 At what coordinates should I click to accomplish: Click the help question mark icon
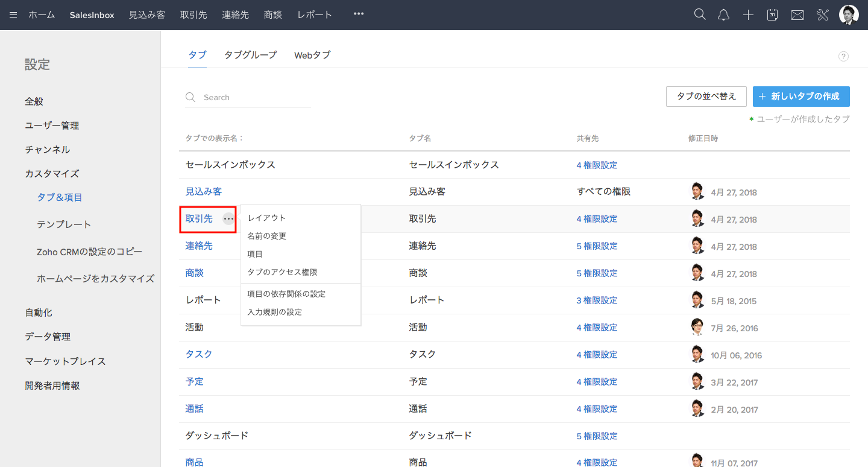click(x=843, y=57)
